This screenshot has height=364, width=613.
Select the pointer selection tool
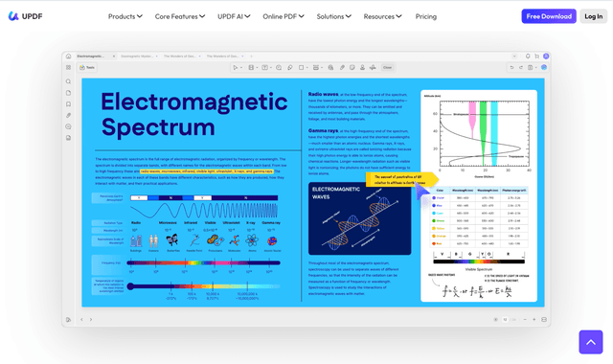(x=235, y=68)
